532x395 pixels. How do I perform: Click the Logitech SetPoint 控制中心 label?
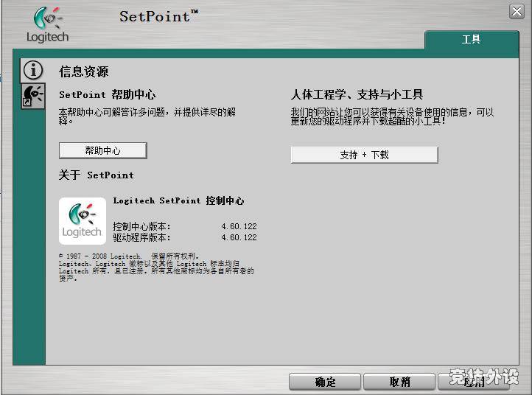pyautogui.click(x=178, y=200)
